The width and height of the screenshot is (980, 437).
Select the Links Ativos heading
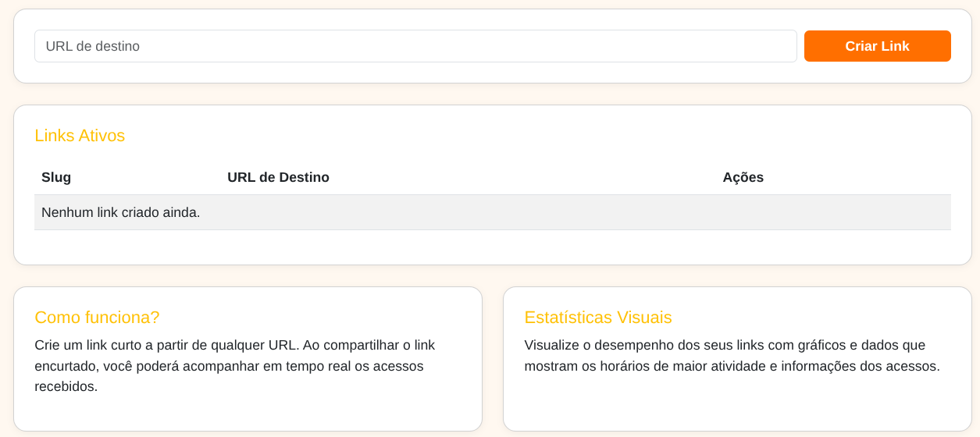click(x=80, y=136)
